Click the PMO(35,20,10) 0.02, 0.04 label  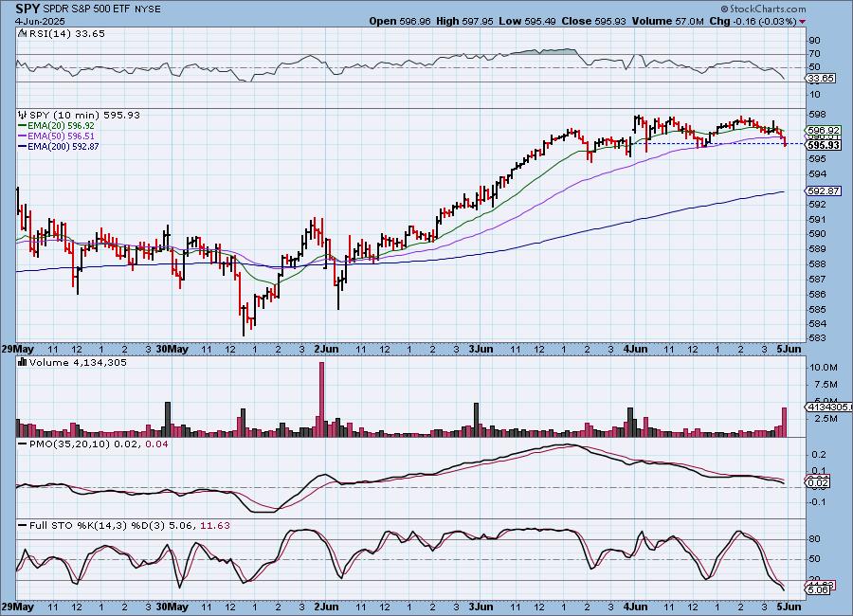click(99, 444)
